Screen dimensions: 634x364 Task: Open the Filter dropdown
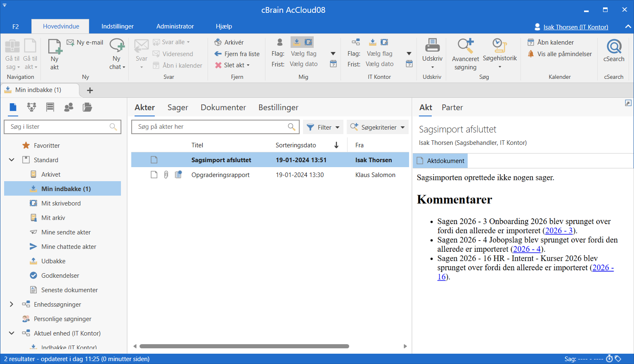tap(324, 127)
